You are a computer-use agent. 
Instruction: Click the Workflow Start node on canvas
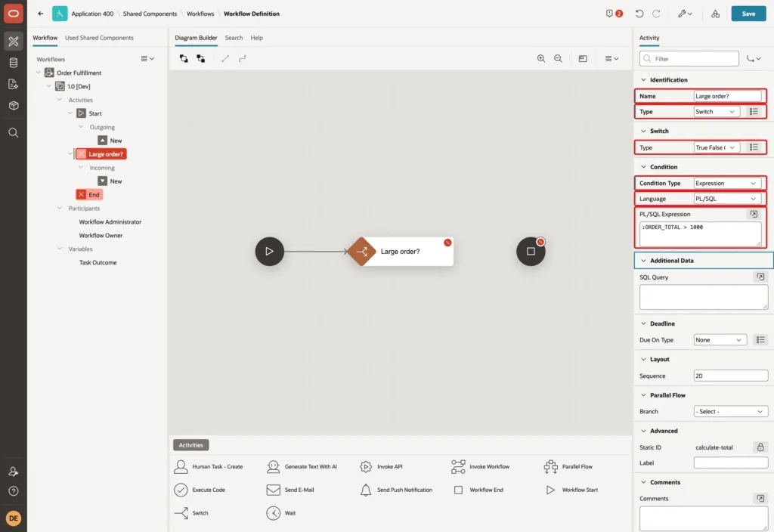coord(269,251)
